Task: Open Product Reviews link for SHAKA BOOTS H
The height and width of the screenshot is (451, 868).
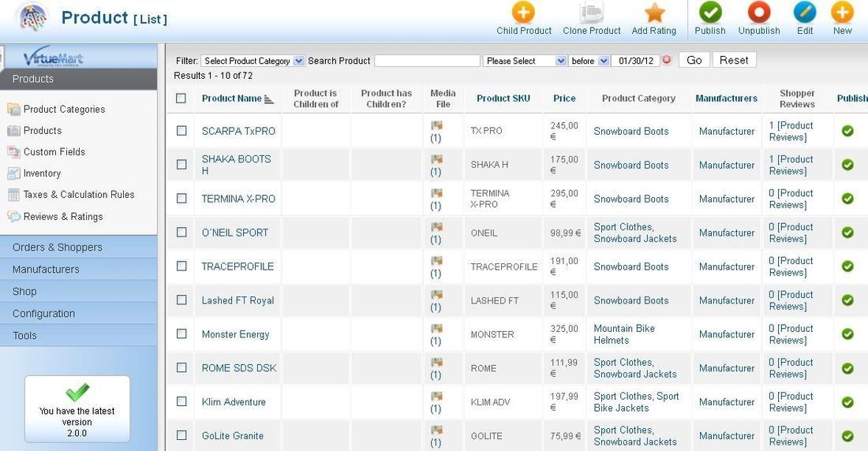Action: (x=791, y=165)
